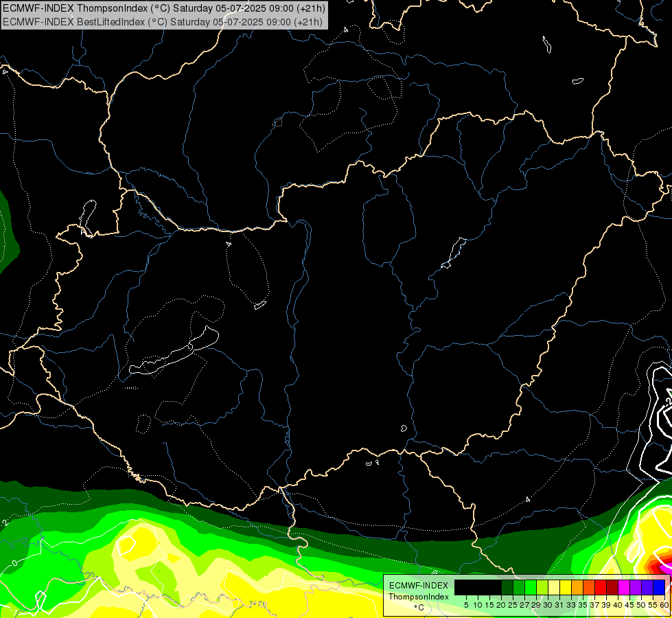Click the legend tick value '20'

point(502,605)
